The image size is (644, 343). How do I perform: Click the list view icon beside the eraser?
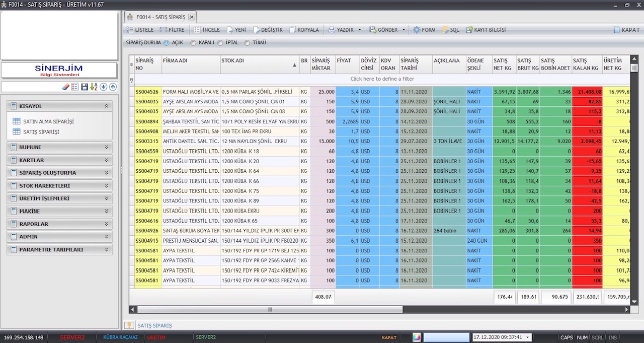[75, 87]
